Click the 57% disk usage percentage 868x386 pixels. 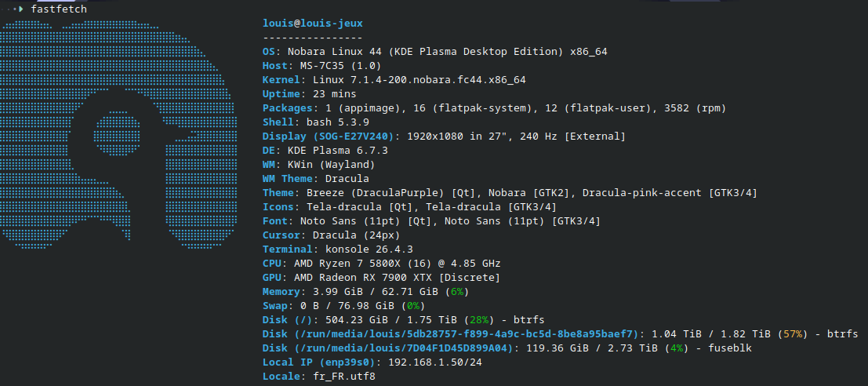tap(794, 334)
